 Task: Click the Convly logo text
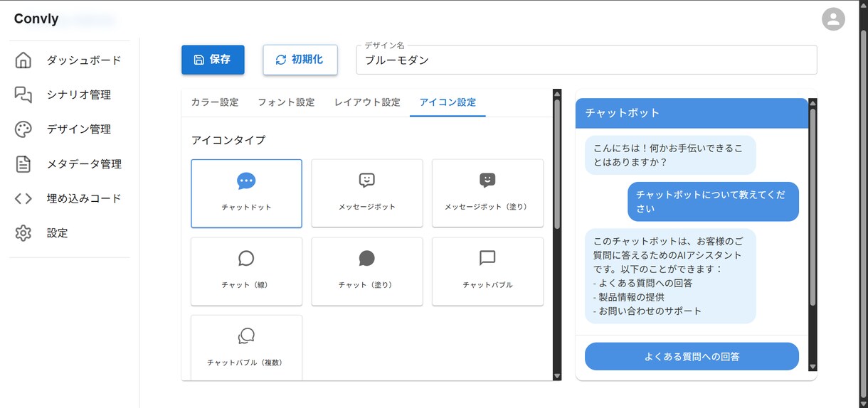pyautogui.click(x=36, y=19)
